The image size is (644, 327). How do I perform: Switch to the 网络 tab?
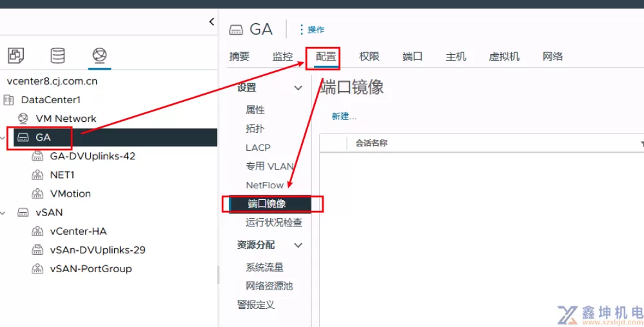tap(552, 56)
